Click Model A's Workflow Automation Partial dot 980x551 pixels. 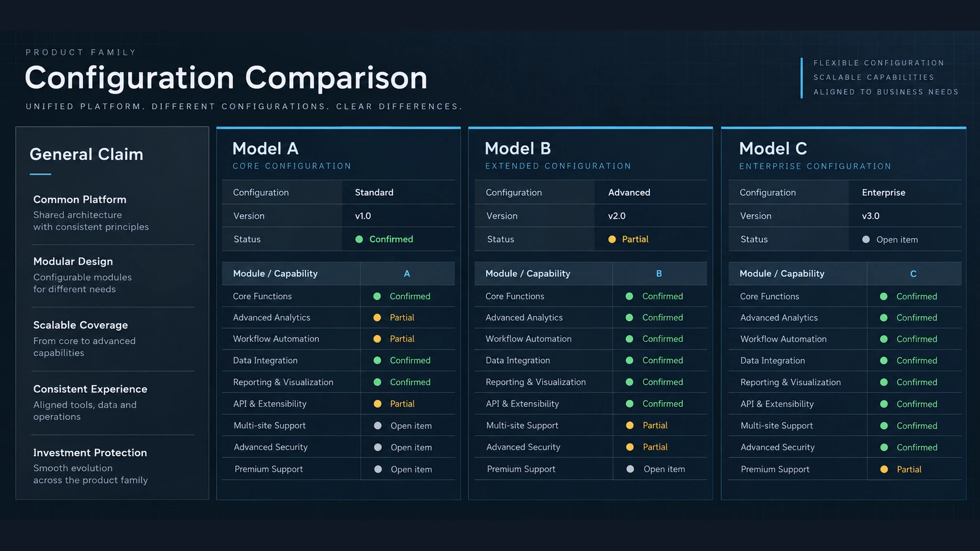click(377, 339)
